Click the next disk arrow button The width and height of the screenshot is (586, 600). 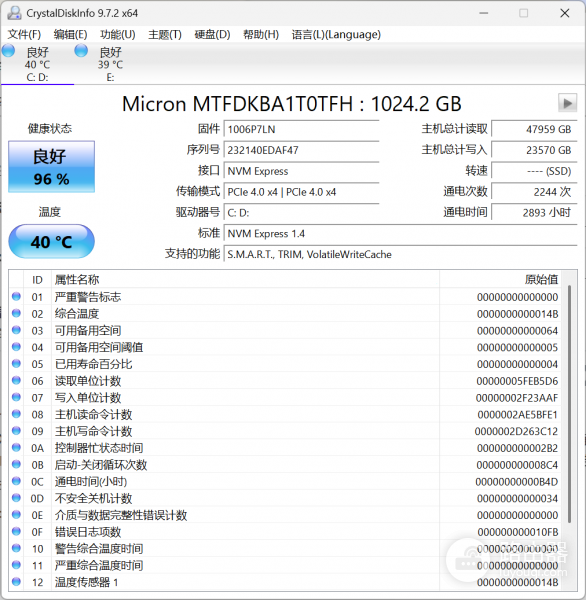567,103
